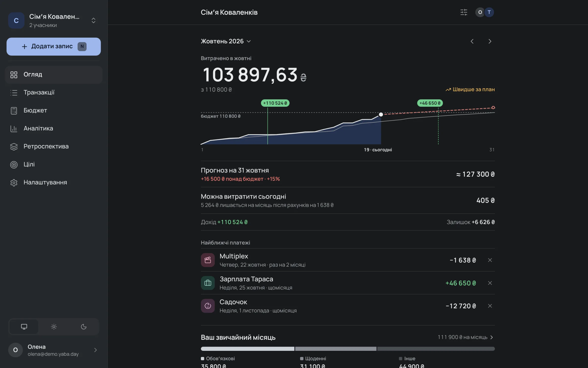Switch to light theme sun icon
Image resolution: width=588 pixels, height=368 pixels.
[54, 327]
